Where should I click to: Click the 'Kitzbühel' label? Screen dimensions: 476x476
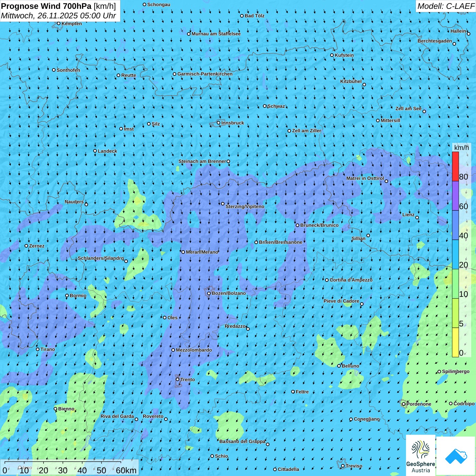tap(351, 81)
